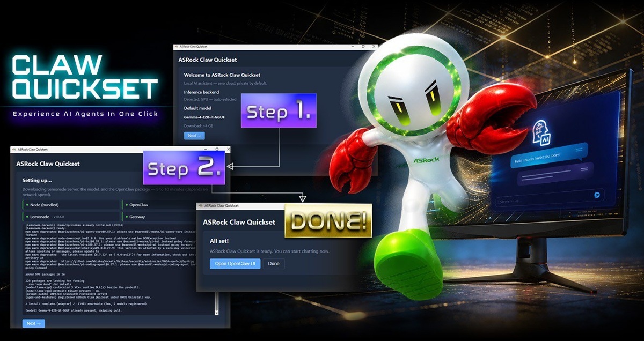Click the setup log down scroll arrow

pyautogui.click(x=217, y=312)
